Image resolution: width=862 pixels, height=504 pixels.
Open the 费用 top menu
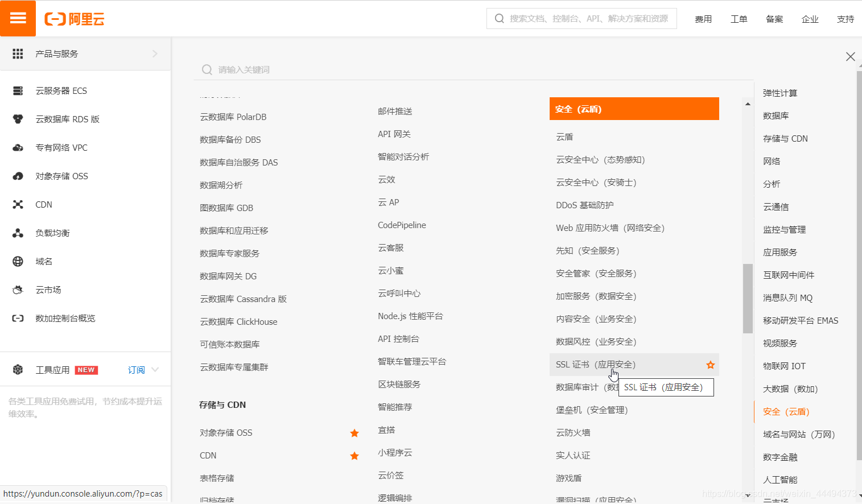coord(703,19)
